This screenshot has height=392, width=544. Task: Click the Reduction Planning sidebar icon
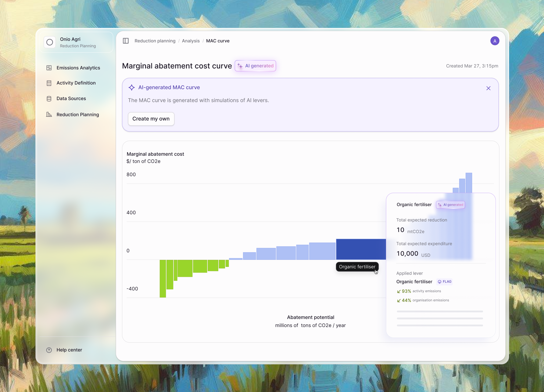click(x=49, y=114)
